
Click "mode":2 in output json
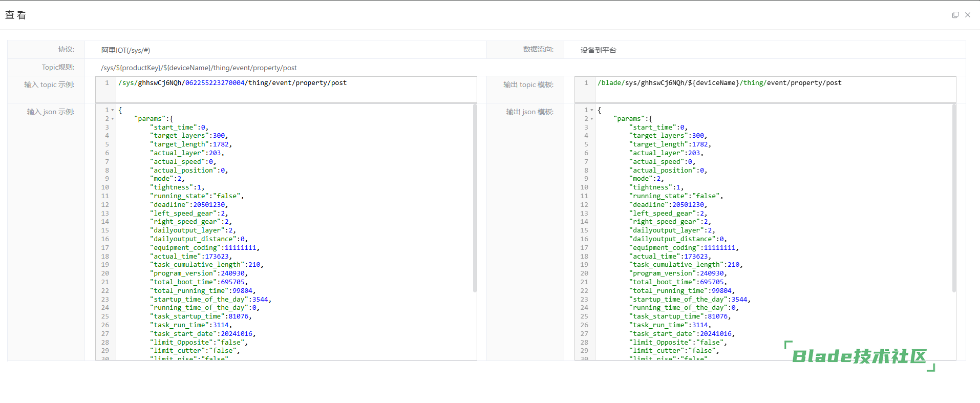pyautogui.click(x=645, y=179)
